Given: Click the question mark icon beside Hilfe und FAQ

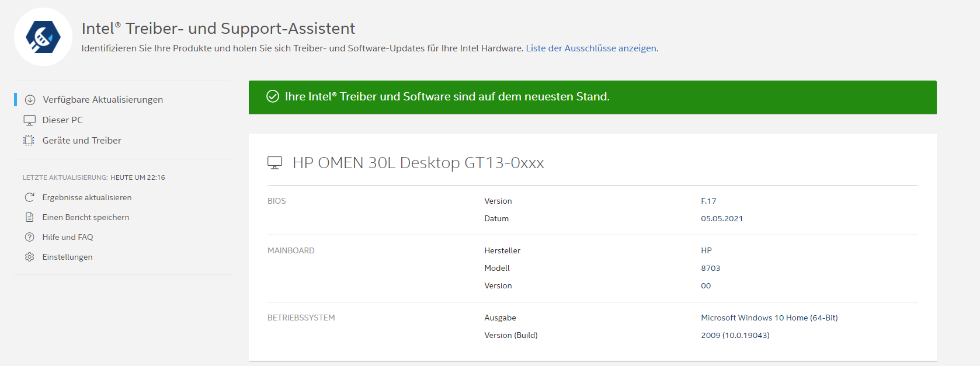Looking at the screenshot, I should (29, 237).
